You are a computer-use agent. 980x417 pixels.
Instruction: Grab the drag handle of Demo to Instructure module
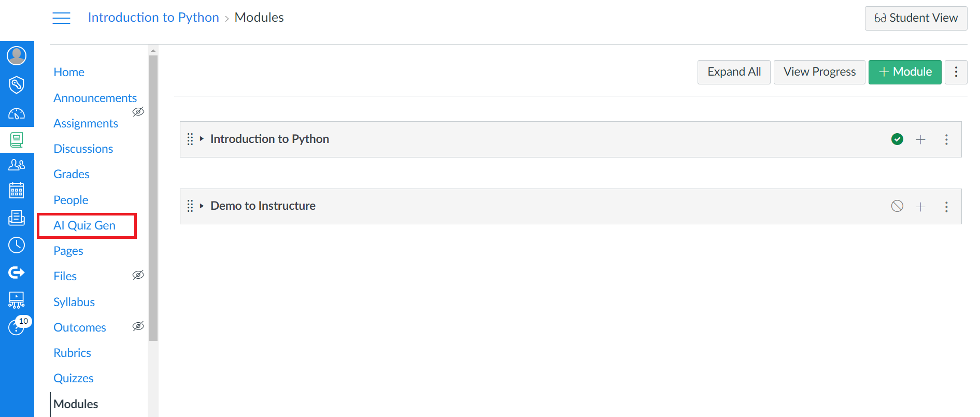[x=190, y=206]
